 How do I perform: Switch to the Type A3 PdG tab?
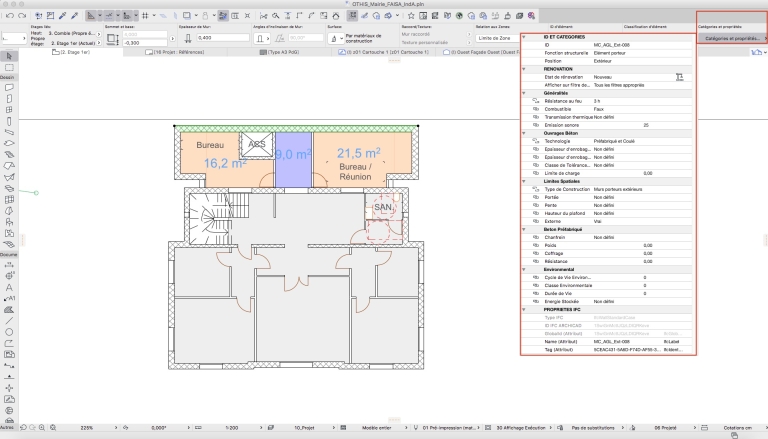pyautogui.click(x=279, y=52)
